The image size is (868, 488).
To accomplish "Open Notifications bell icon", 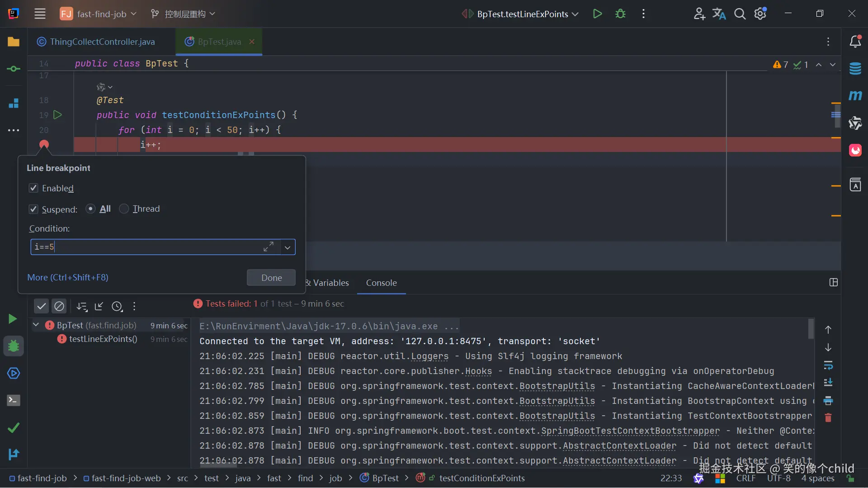I will click(855, 42).
